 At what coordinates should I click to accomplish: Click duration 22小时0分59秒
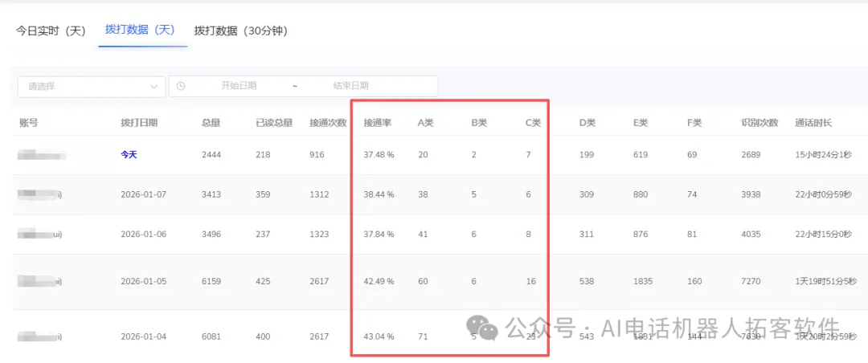[x=823, y=195]
